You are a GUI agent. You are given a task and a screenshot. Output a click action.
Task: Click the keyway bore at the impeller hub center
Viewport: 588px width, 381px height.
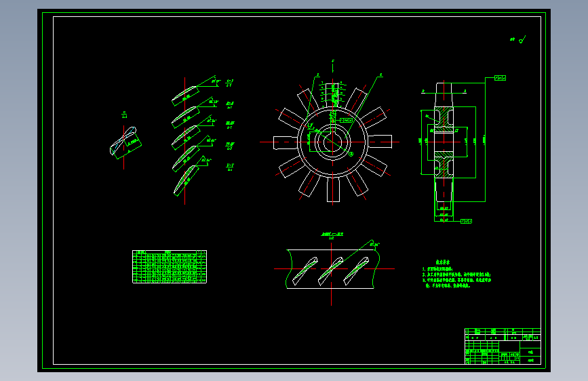pos(332,142)
